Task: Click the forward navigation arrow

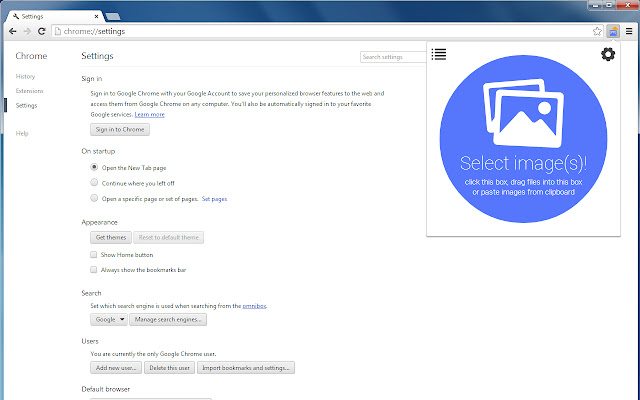Action: (x=27, y=31)
